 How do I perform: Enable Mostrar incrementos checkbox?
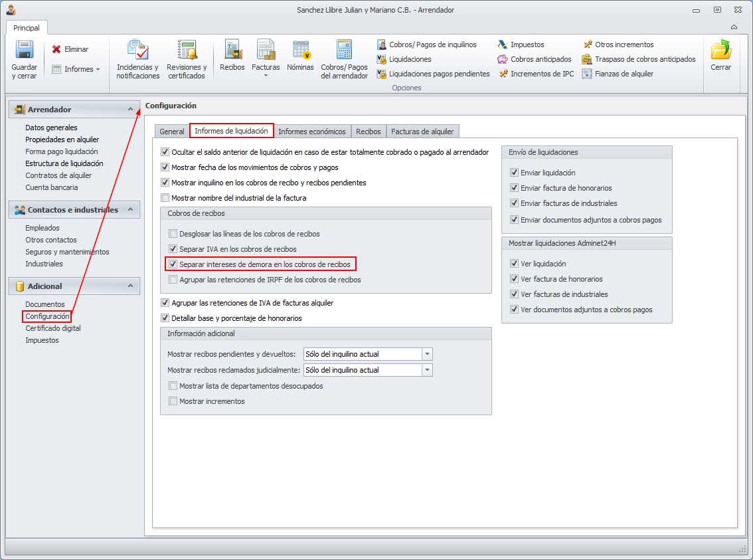[x=173, y=401]
